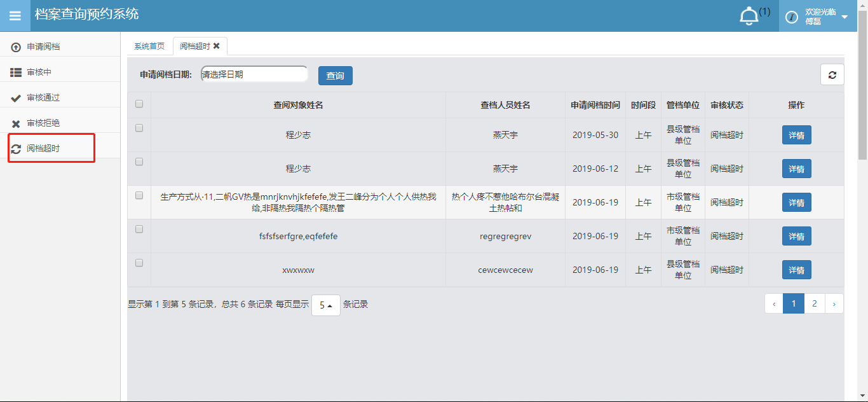This screenshot has width=868, height=402.
Task: Click the 申请阅档日期 date input field
Action: click(254, 74)
